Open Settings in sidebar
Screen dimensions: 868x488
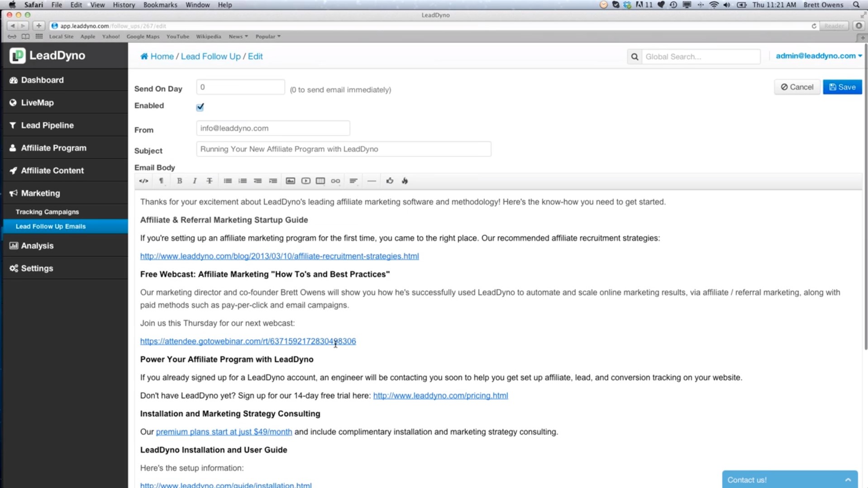(x=65, y=268)
